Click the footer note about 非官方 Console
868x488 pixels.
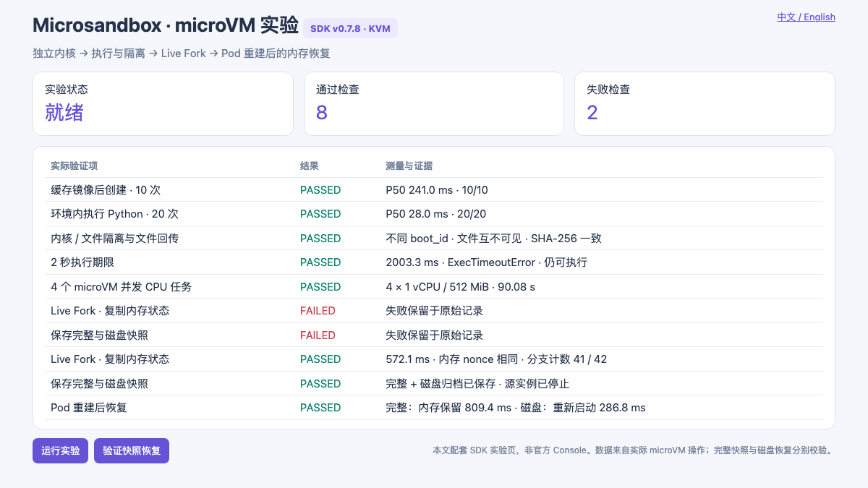[634, 450]
